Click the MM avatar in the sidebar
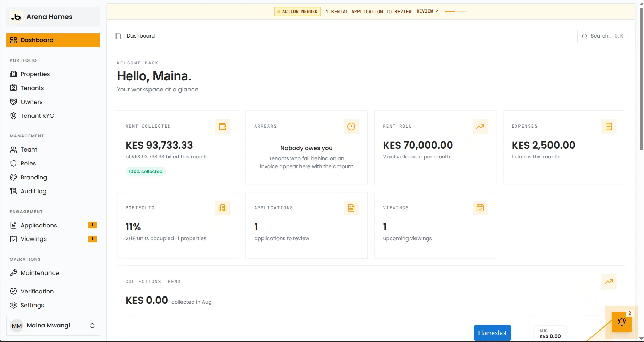This screenshot has width=644, height=342. [x=17, y=326]
